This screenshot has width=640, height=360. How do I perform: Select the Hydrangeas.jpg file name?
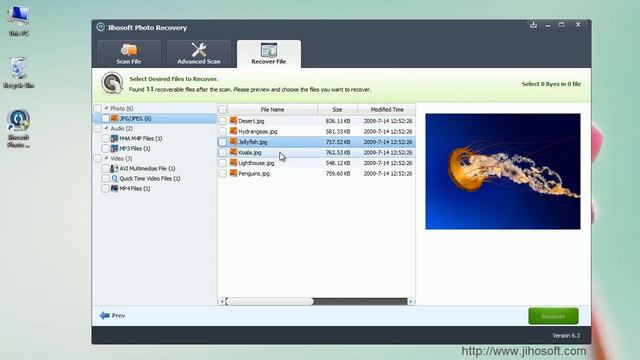258,131
